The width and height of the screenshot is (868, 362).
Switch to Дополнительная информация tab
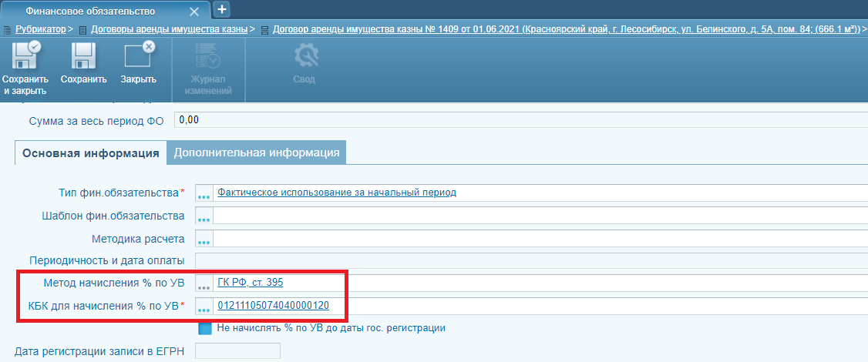pos(257,153)
